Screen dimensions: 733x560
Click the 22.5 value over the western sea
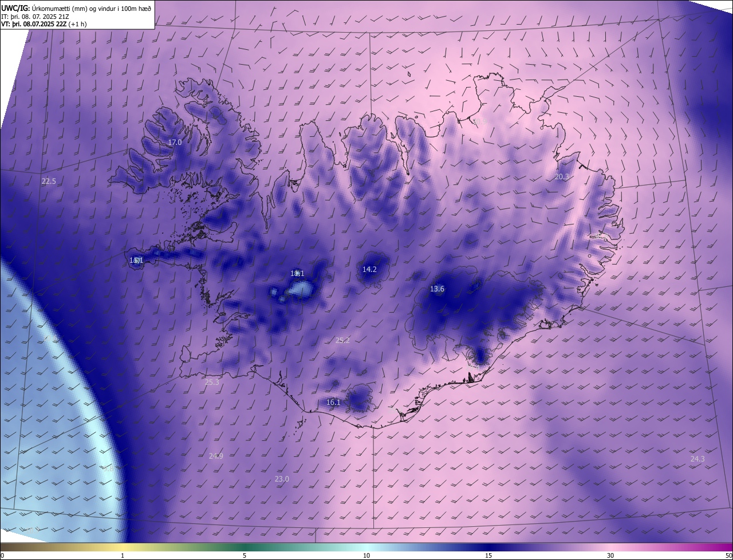point(49,182)
